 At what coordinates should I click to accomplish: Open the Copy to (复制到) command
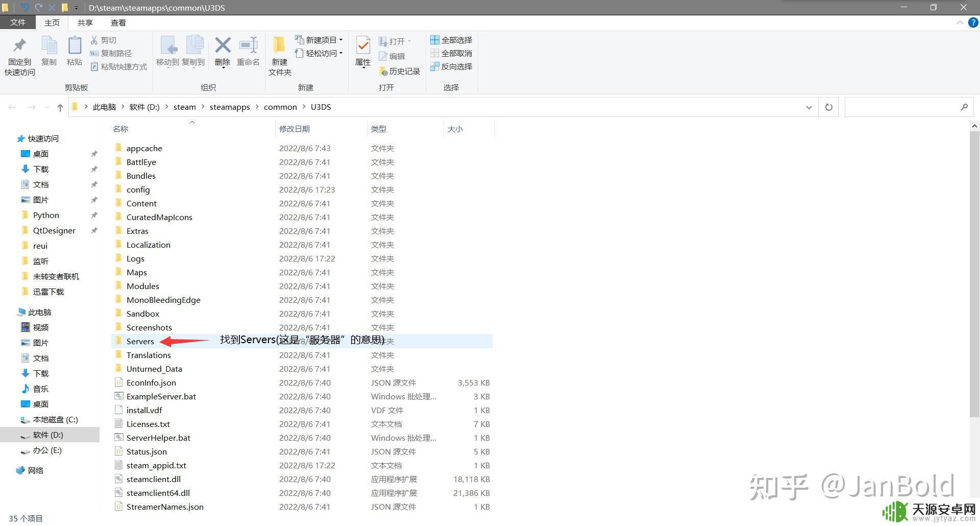pyautogui.click(x=193, y=51)
